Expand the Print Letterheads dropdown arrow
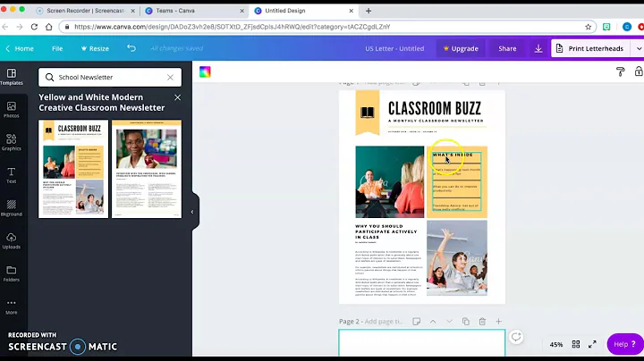 click(639, 48)
